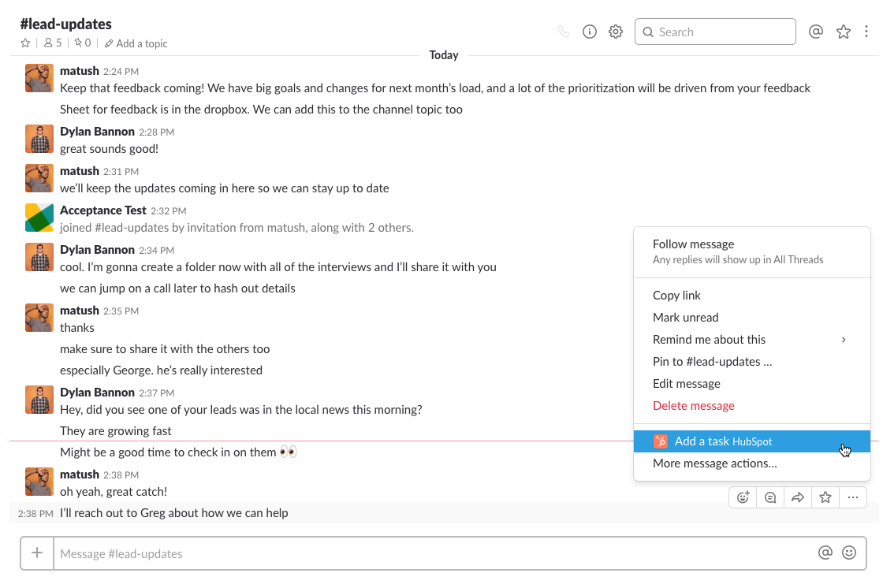
Task: Open emoji picker in the composer
Action: coord(849,553)
